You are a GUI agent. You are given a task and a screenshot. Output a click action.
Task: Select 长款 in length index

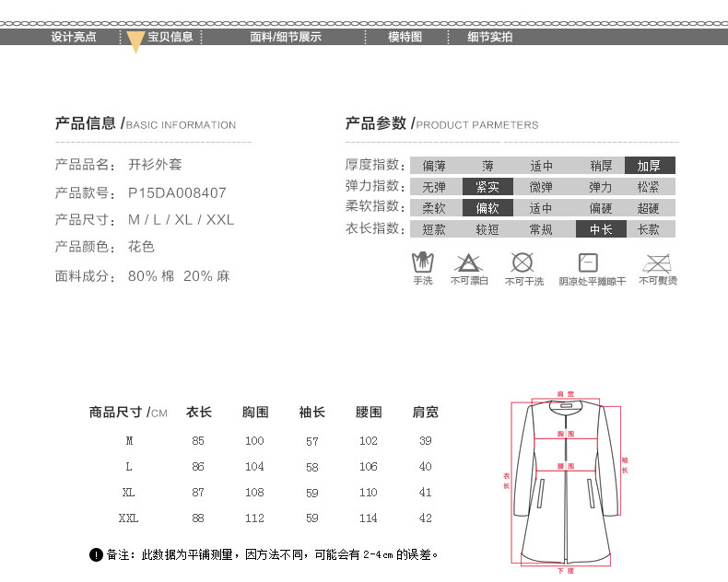(649, 229)
